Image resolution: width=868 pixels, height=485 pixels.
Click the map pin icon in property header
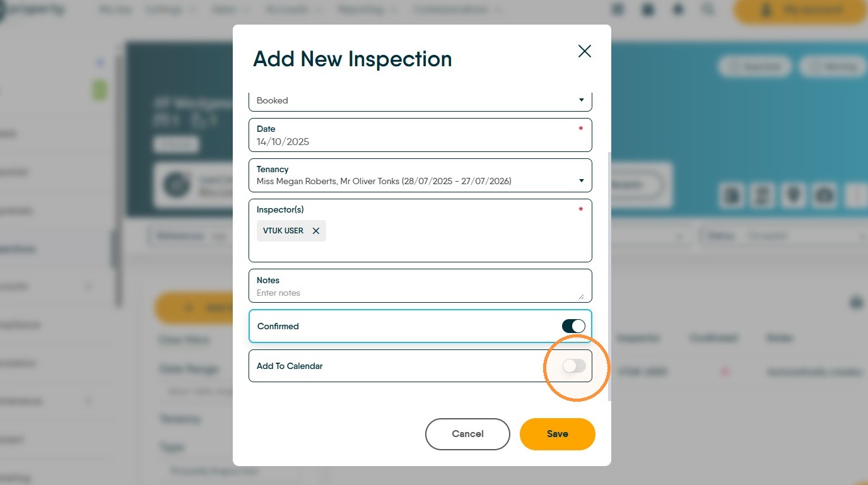click(x=793, y=196)
